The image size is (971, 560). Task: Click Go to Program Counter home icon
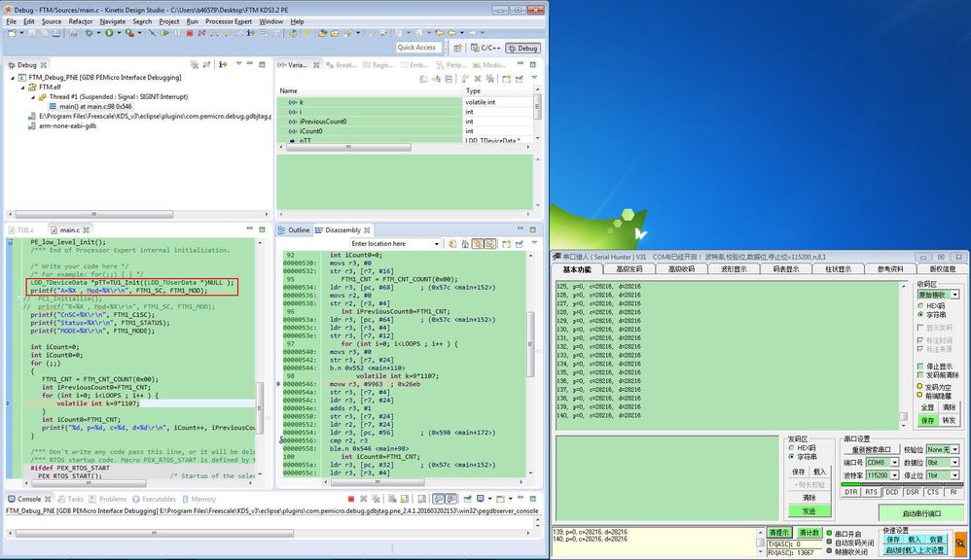[465, 244]
